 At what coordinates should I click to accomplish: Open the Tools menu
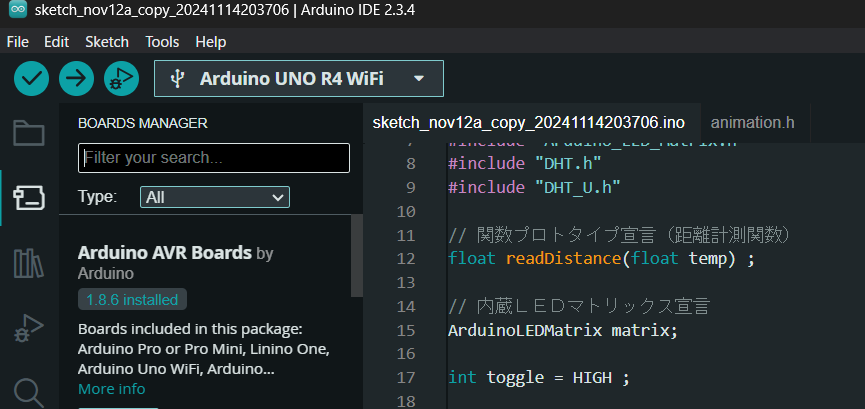162,42
